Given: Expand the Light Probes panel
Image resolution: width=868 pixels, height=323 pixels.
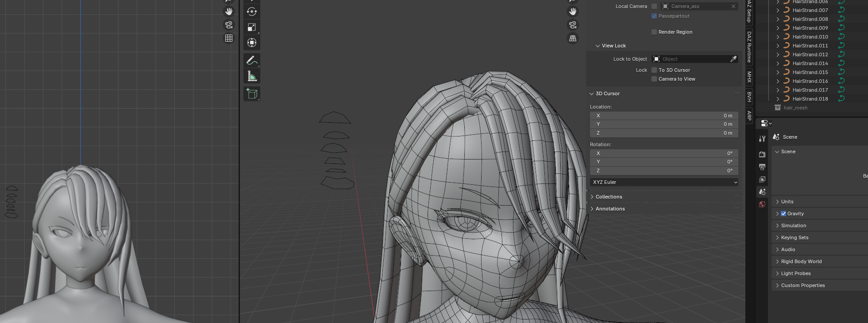Looking at the screenshot, I should click(x=777, y=273).
